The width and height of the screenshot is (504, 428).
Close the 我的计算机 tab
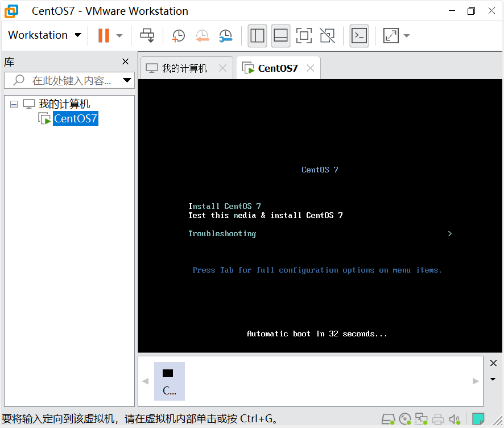pos(222,68)
